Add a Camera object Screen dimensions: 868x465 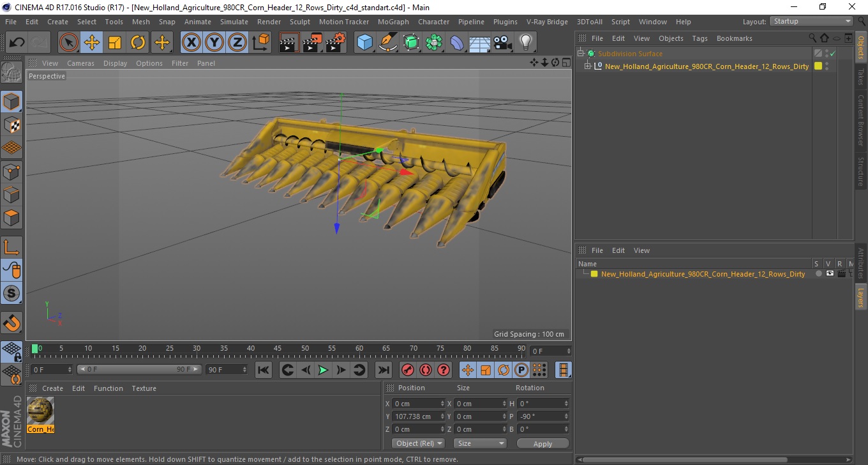click(503, 43)
